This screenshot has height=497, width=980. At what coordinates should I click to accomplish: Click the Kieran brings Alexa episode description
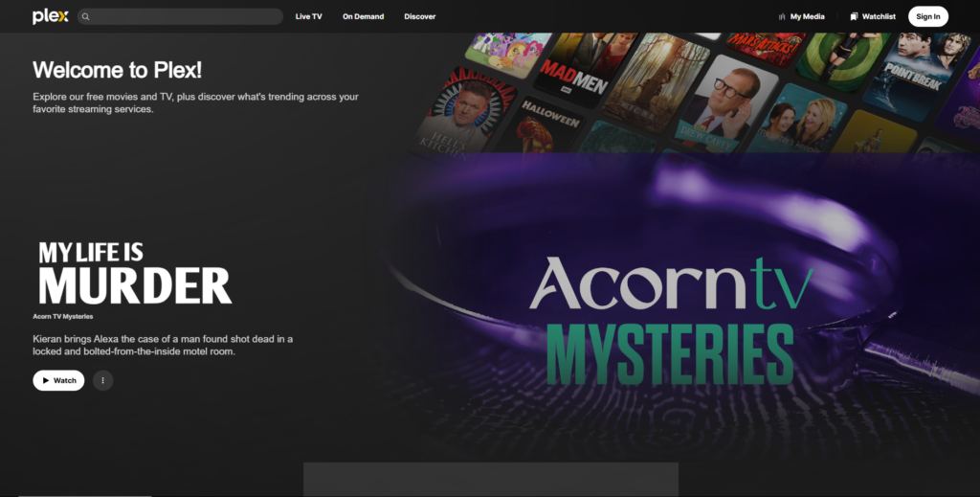[x=163, y=345]
